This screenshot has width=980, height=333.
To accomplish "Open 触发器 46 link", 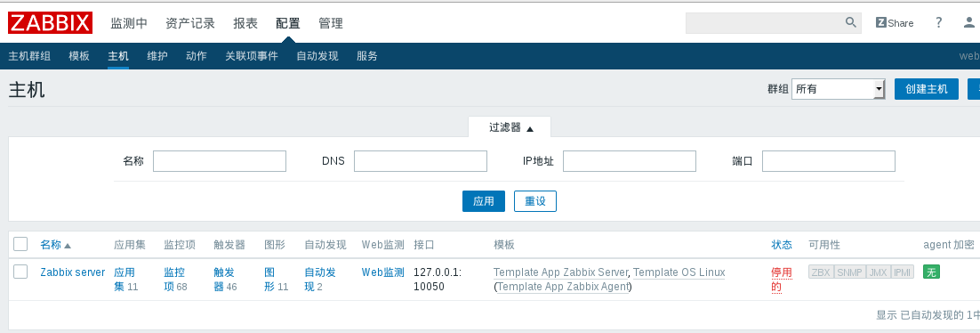I will pyautogui.click(x=225, y=280).
